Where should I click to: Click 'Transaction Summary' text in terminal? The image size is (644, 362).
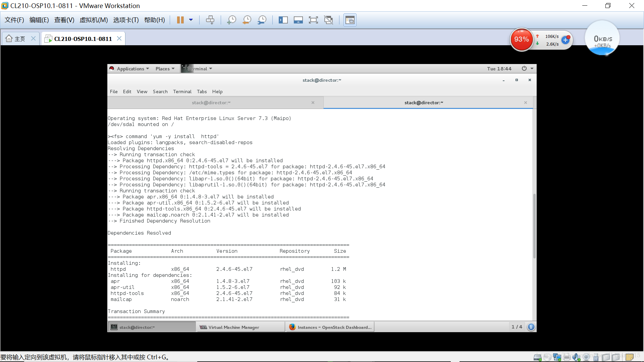click(x=136, y=311)
